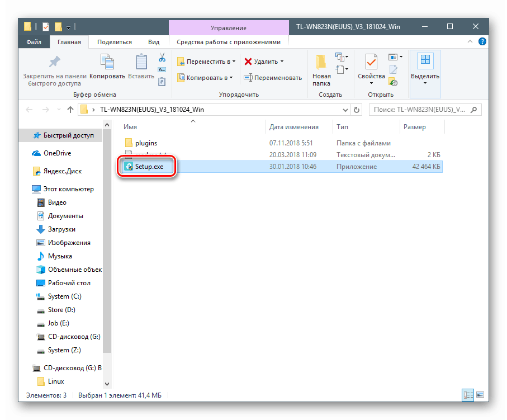Viewport: 507px width, 420px height.
Task: Click the navigation pane scroll up arrow
Action: tap(107, 125)
